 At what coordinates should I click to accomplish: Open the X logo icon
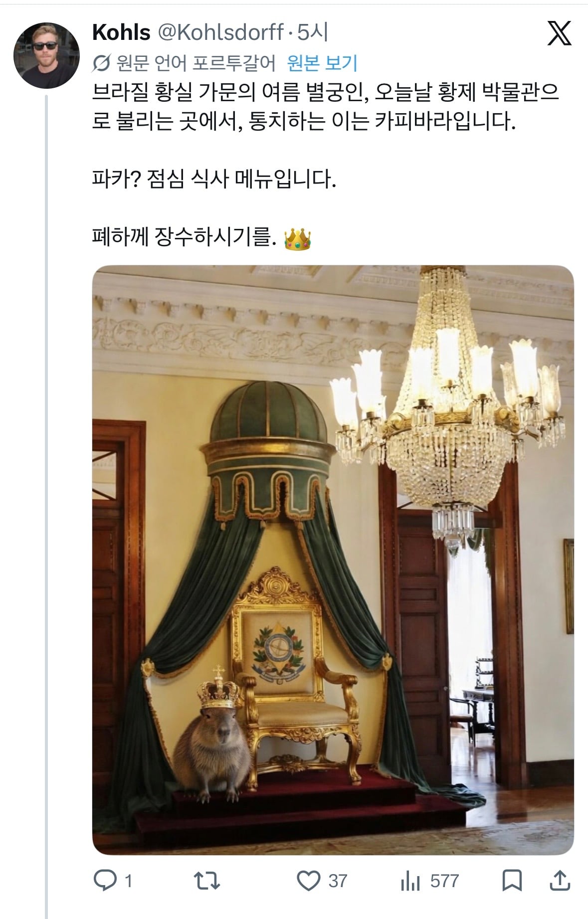tap(559, 34)
